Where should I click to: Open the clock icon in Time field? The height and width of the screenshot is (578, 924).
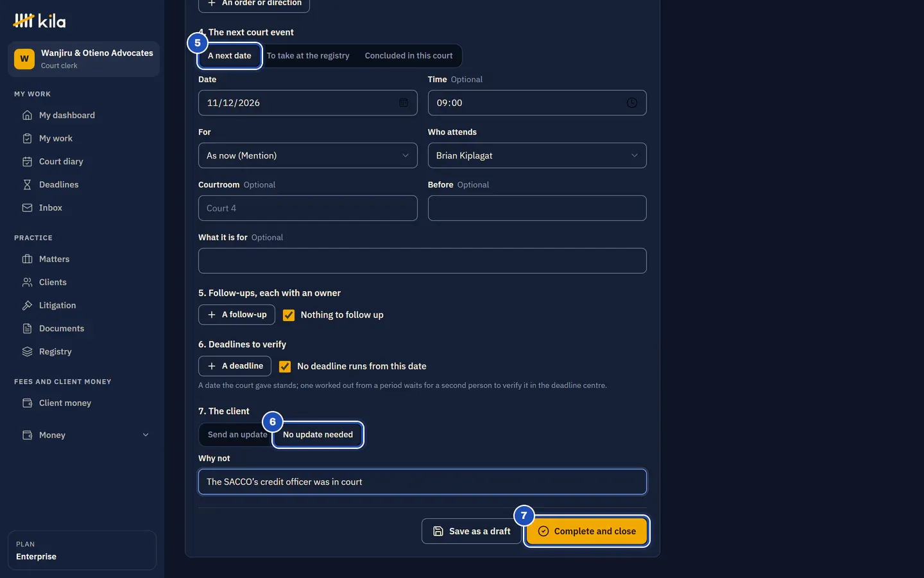tap(632, 103)
